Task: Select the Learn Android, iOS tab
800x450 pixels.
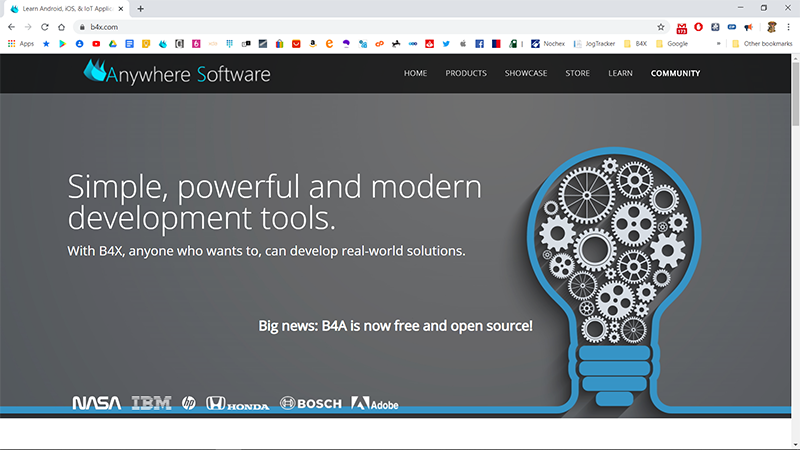Action: point(66,9)
